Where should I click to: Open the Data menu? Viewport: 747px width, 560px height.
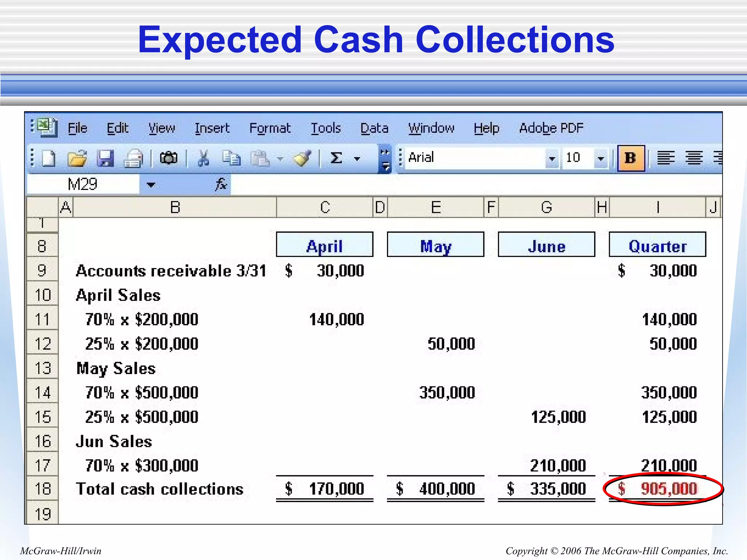click(x=374, y=128)
